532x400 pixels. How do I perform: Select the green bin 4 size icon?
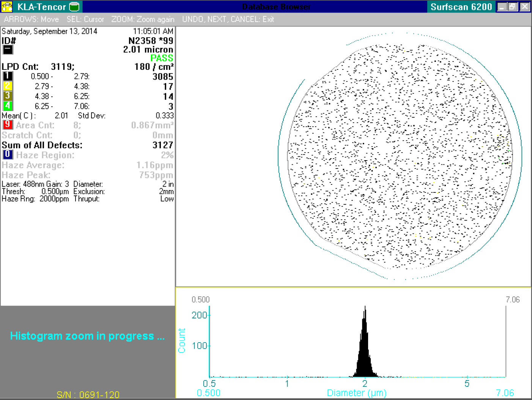tap(7, 106)
